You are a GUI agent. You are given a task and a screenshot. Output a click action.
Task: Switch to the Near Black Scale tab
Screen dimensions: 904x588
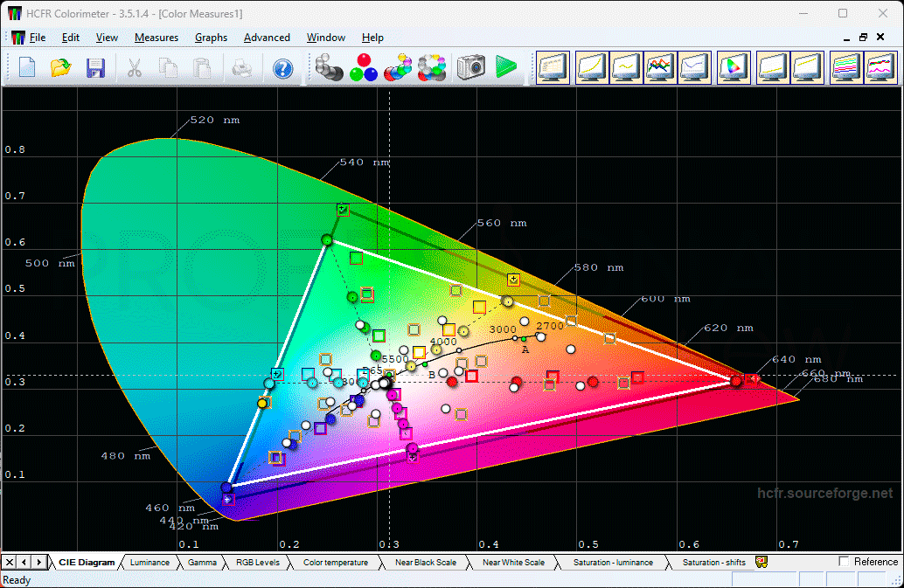[x=426, y=562]
